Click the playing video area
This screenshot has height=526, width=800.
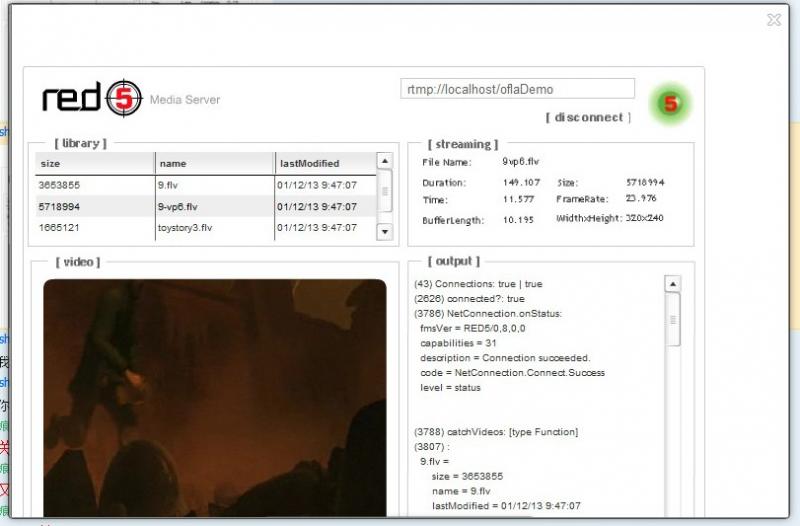click(x=215, y=398)
